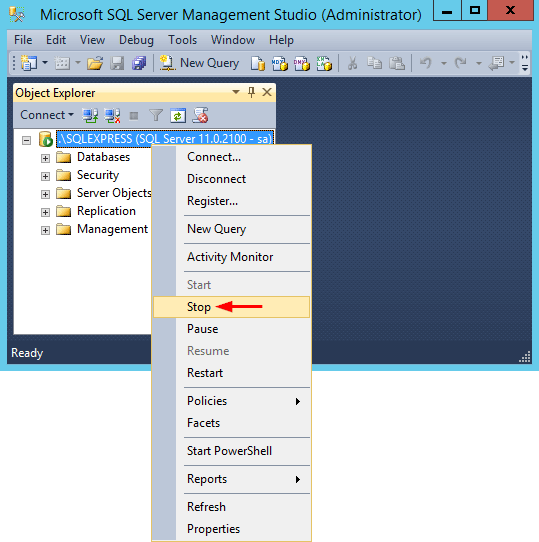Viewport: 539px width, 542px height.
Task: Open the Navigate Backward dropdown arrow
Action: pos(512,63)
